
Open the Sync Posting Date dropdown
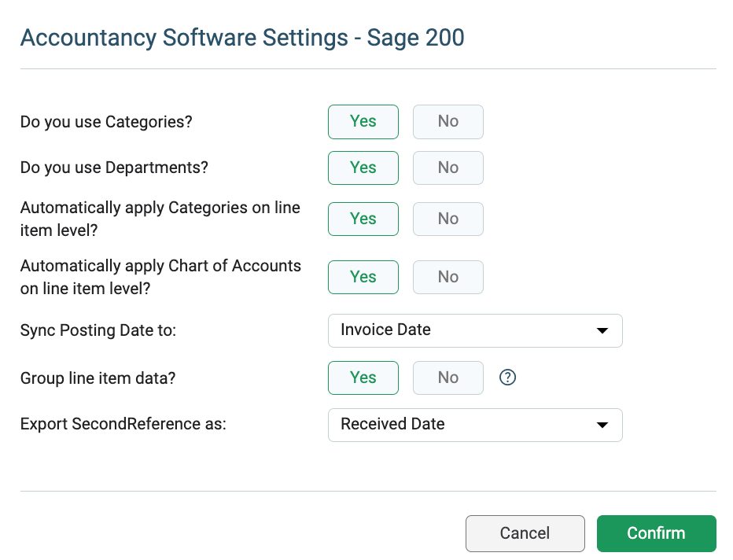tap(475, 330)
